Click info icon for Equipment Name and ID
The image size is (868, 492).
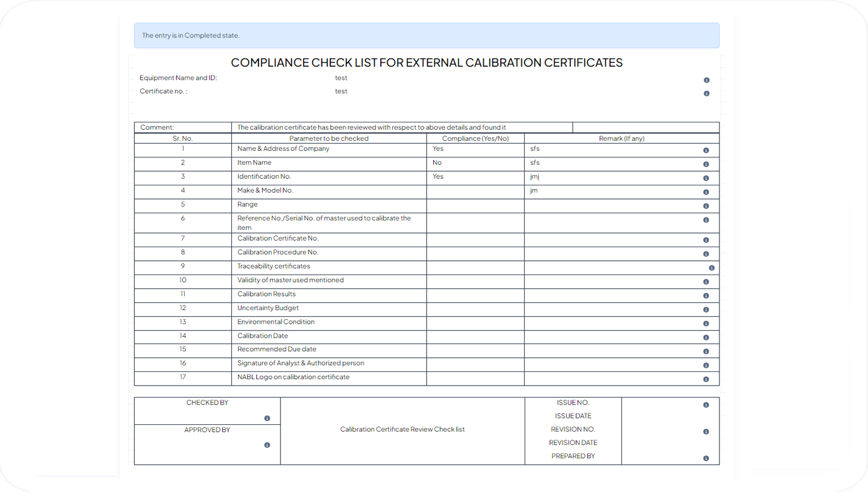pyautogui.click(x=706, y=80)
